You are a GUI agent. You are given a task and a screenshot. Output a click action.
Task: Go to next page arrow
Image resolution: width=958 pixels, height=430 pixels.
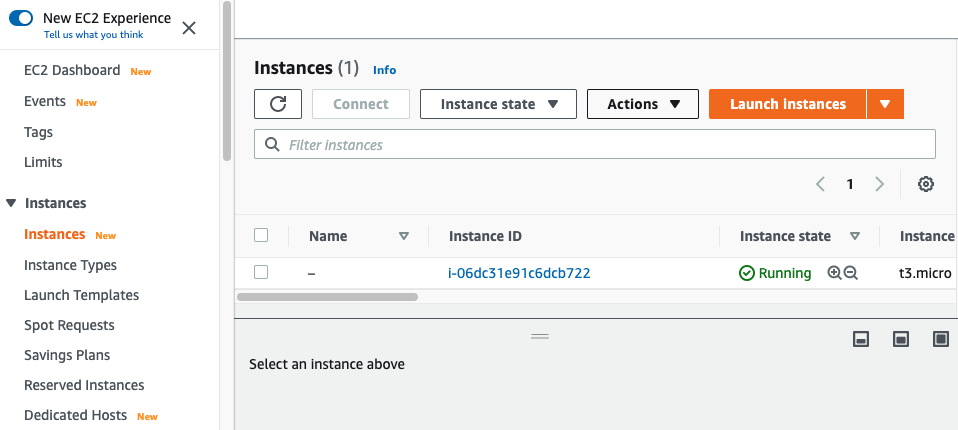click(x=879, y=184)
